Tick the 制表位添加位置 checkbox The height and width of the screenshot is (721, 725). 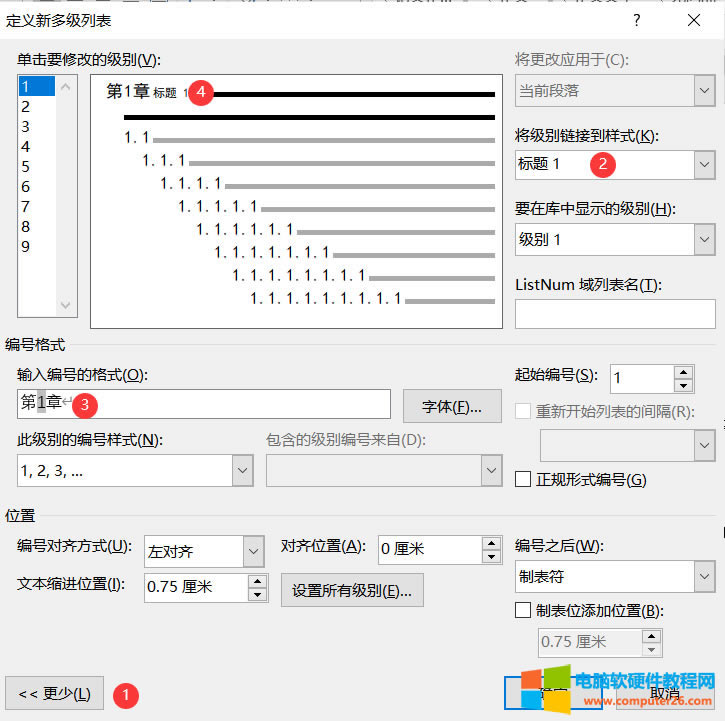point(523,611)
